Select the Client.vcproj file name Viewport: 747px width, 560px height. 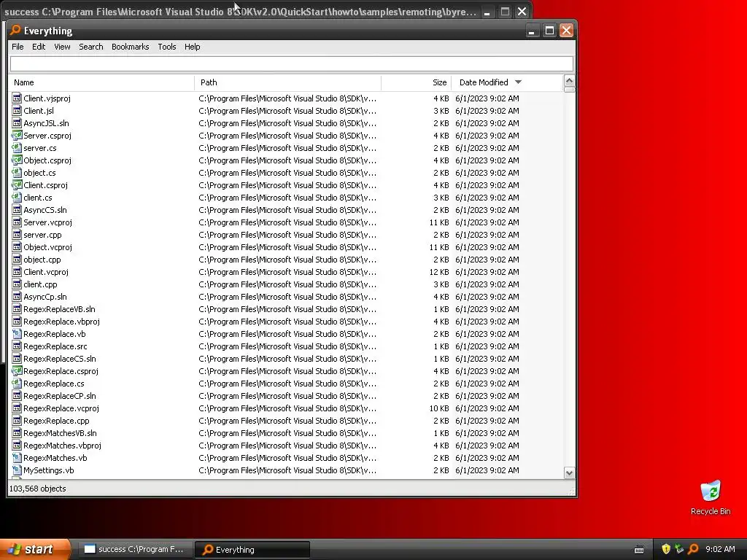46,272
